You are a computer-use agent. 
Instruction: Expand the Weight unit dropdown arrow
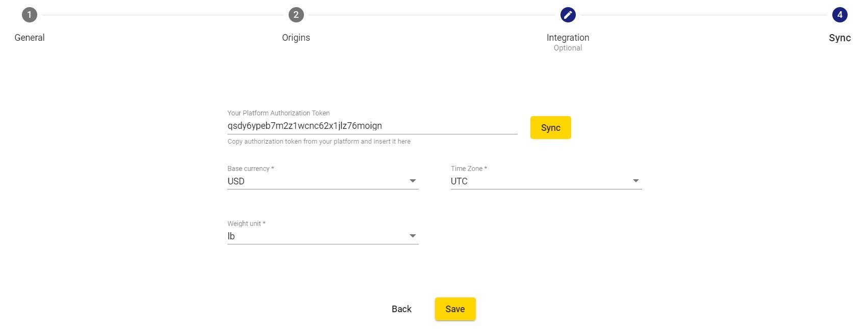[413, 236]
